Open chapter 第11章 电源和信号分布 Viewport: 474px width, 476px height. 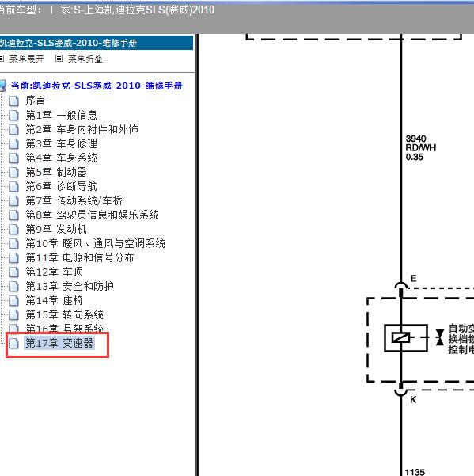click(x=80, y=257)
